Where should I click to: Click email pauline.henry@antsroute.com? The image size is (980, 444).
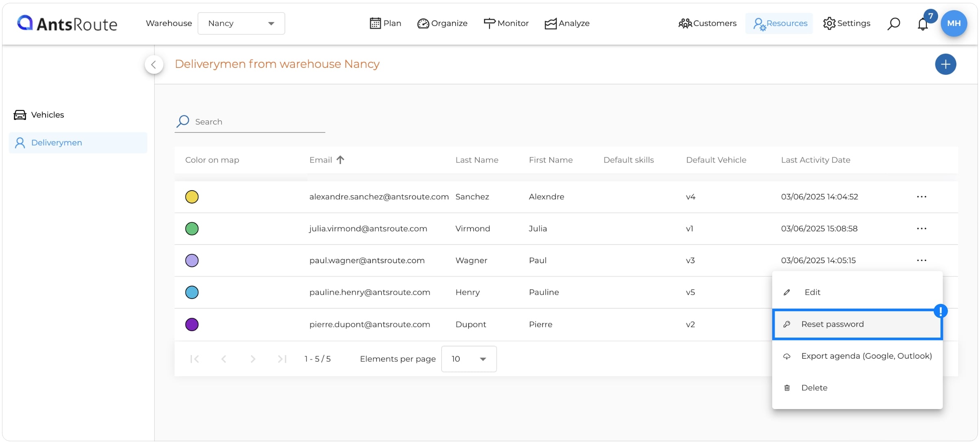pyautogui.click(x=370, y=292)
